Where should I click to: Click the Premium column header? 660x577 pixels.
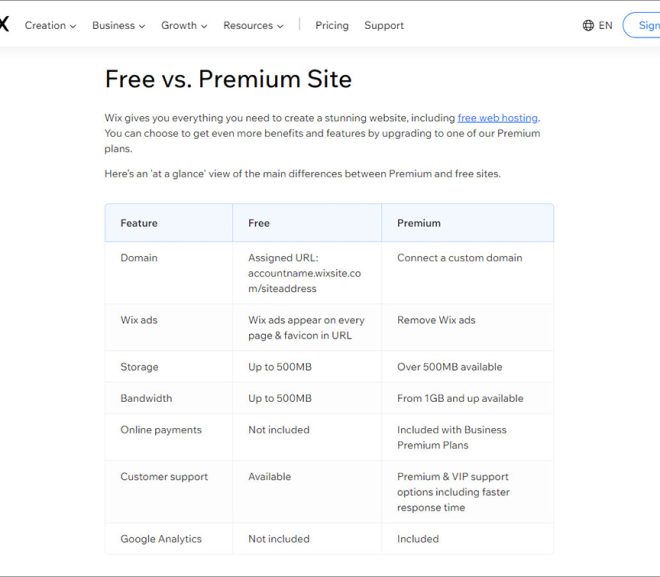(419, 223)
